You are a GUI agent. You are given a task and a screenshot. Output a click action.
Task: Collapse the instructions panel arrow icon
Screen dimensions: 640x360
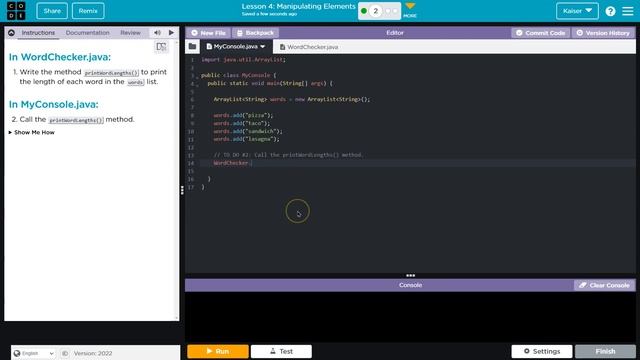click(11, 33)
